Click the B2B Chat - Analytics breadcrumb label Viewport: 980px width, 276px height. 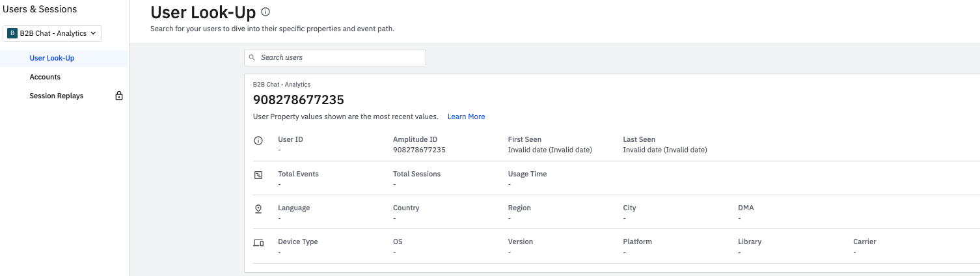(x=282, y=85)
